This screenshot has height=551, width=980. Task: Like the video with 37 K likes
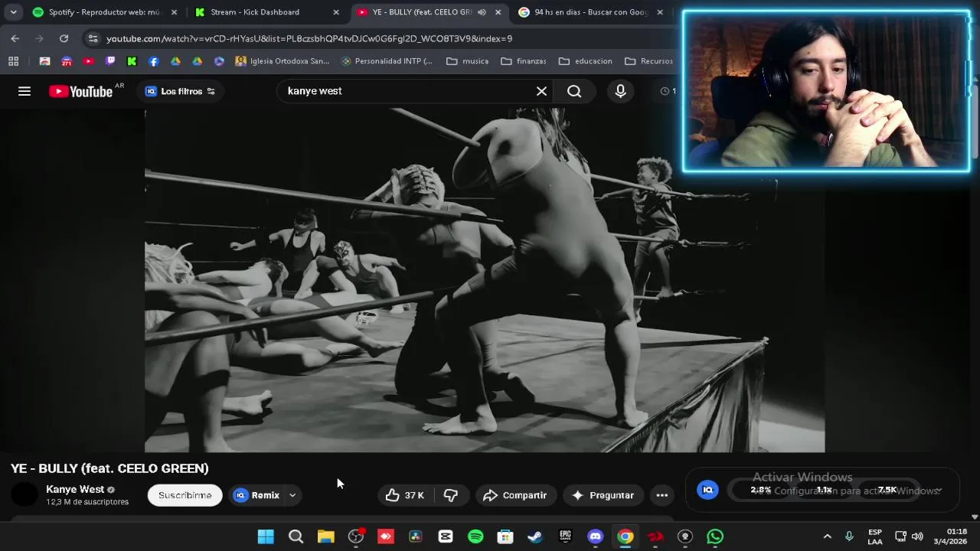point(404,495)
